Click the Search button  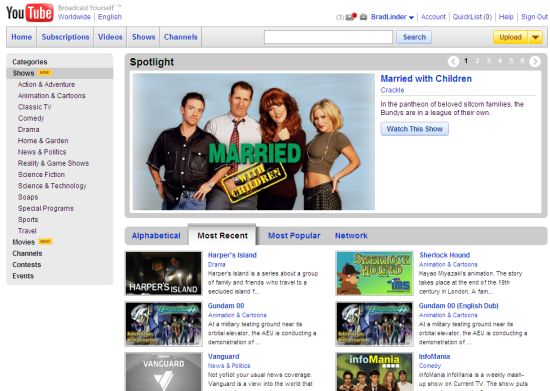414,37
